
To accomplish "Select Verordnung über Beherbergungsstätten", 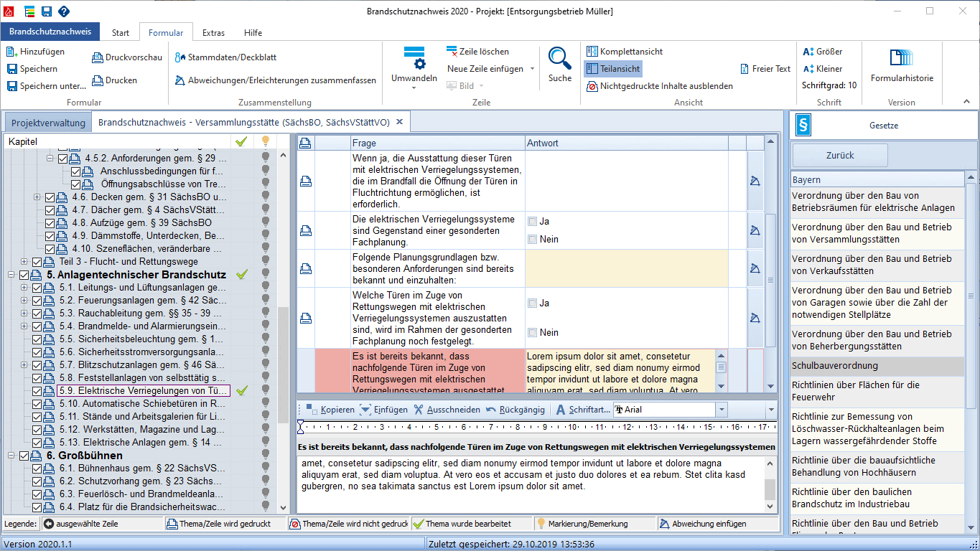I will (x=877, y=340).
